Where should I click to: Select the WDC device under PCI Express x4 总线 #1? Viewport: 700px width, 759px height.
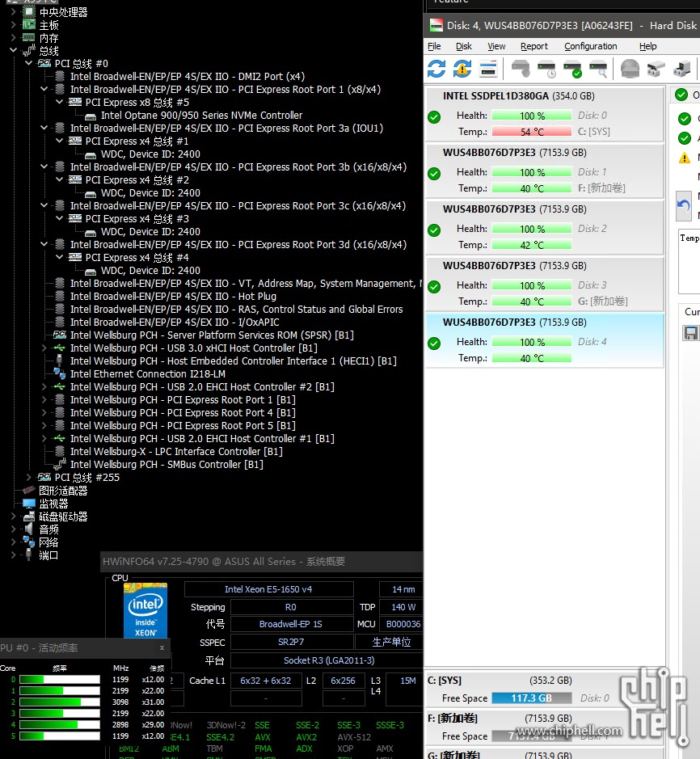[150, 154]
